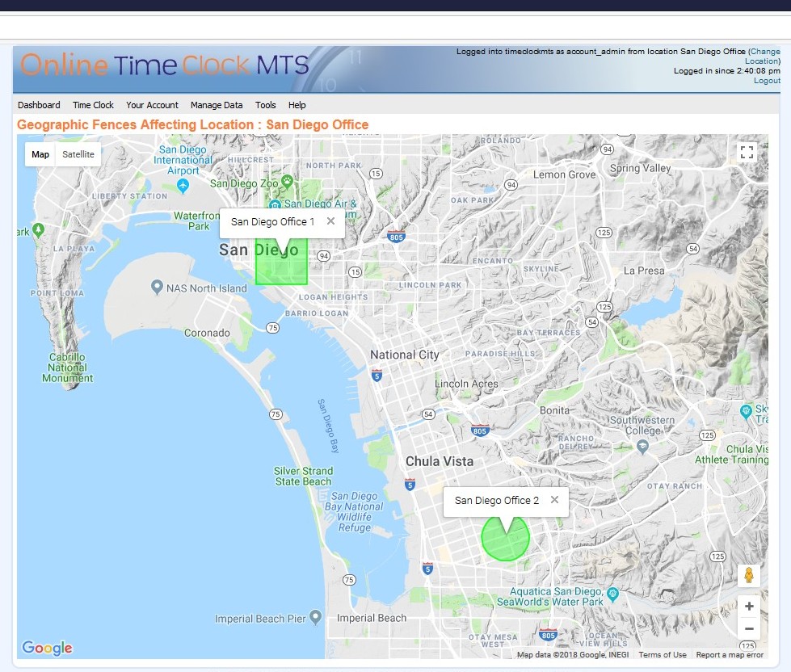
Task: Open the Help menu
Action: [x=297, y=105]
